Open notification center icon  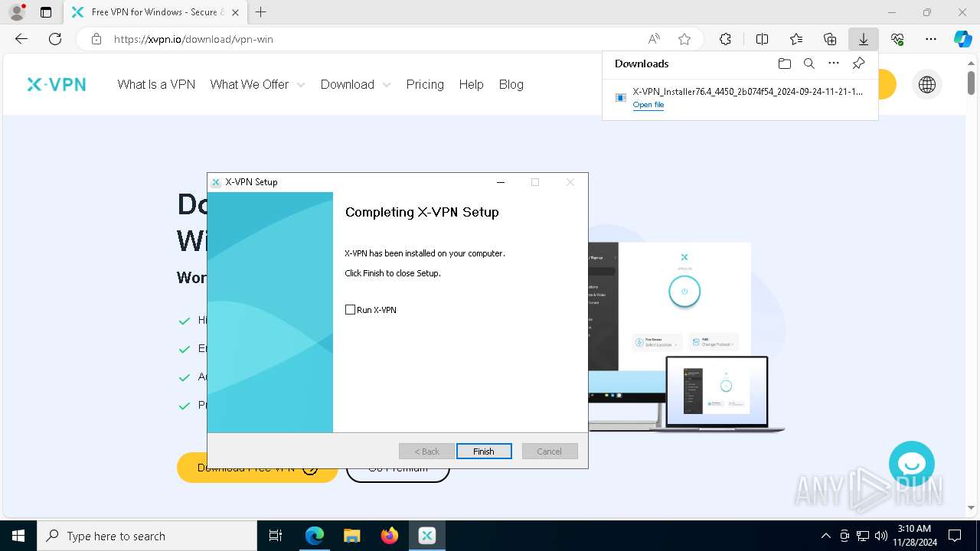(x=955, y=536)
